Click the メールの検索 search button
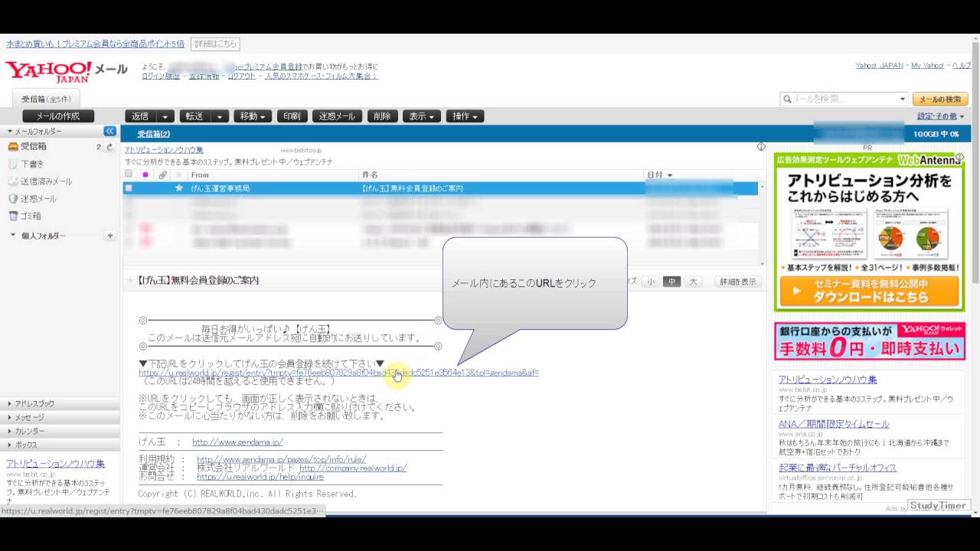The width and height of the screenshot is (980, 551). click(940, 99)
